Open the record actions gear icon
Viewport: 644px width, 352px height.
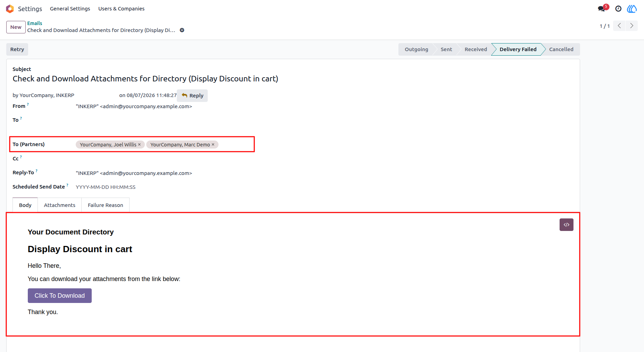point(182,30)
